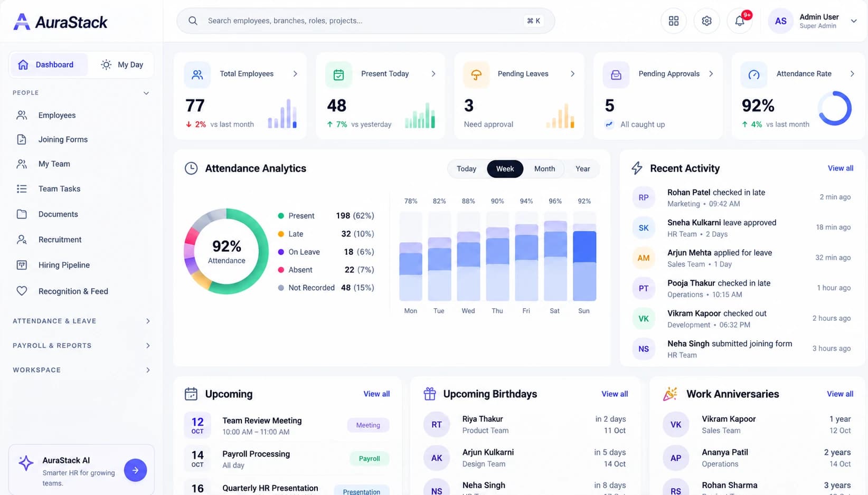The image size is (868, 495).
Task: View all Upcoming Birthdays
Action: 615,394
